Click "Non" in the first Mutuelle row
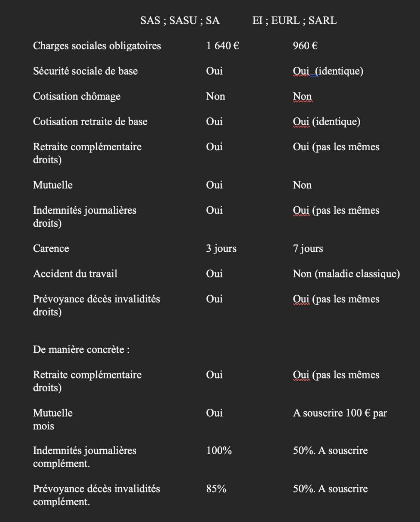 point(302,185)
